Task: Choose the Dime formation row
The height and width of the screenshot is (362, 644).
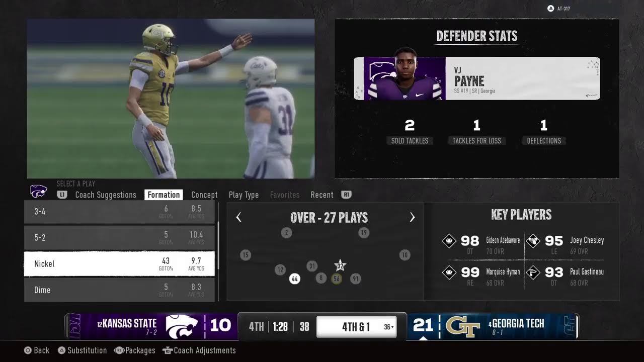Action: click(120, 290)
